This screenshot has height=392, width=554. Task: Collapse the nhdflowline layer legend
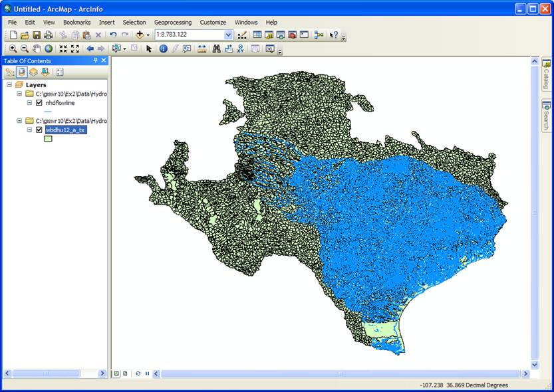pyautogui.click(x=29, y=103)
